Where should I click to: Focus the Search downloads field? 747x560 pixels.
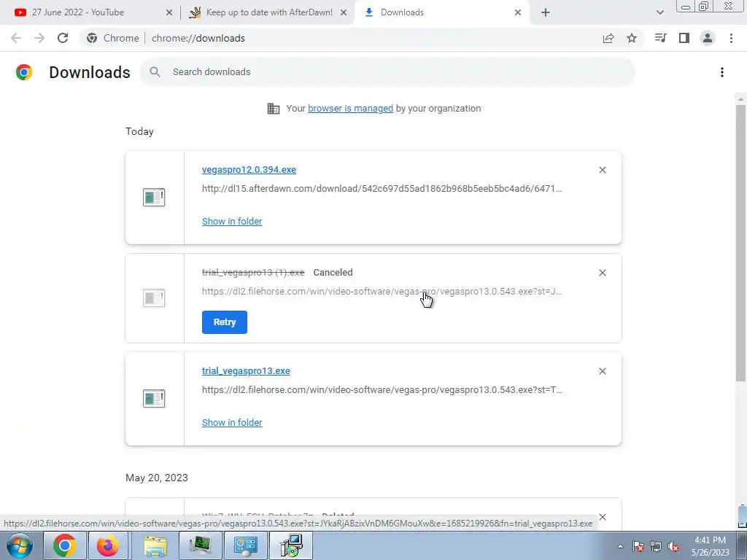click(x=387, y=72)
